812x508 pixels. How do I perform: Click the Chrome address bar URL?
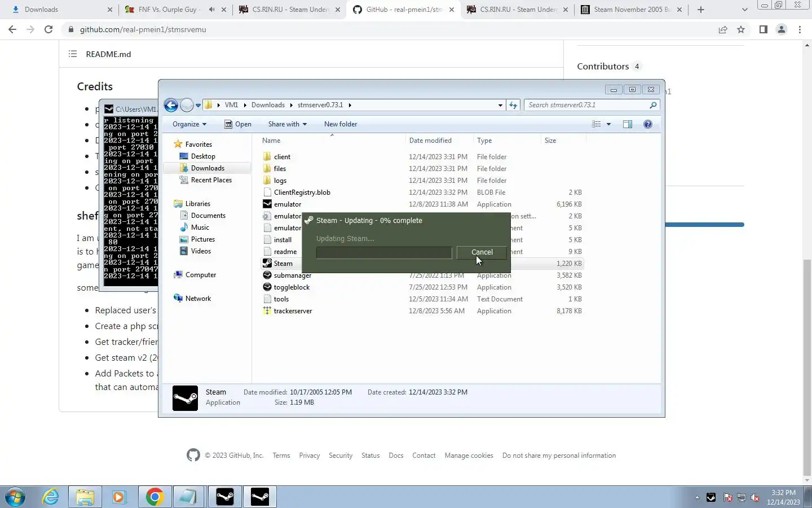(x=143, y=29)
